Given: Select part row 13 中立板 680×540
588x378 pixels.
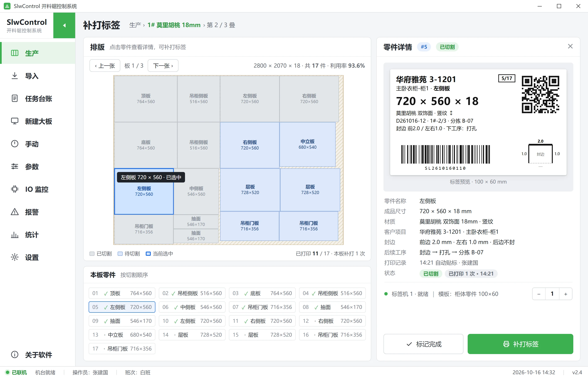Looking at the screenshot, I should point(122,335).
